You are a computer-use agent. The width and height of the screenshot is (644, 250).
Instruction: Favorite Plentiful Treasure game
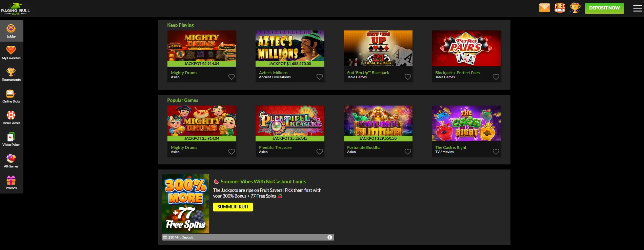coord(320,152)
